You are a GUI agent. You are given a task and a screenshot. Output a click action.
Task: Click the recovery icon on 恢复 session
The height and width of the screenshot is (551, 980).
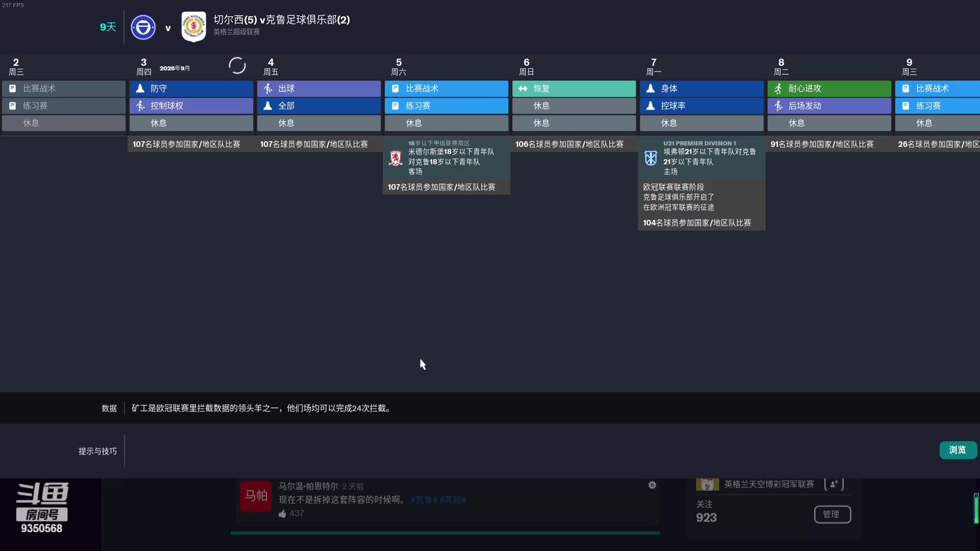click(x=523, y=88)
